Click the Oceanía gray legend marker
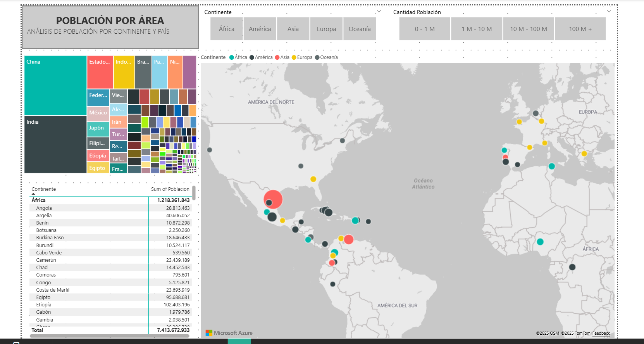Image resolution: width=644 pixels, height=344 pixels. pyautogui.click(x=317, y=57)
